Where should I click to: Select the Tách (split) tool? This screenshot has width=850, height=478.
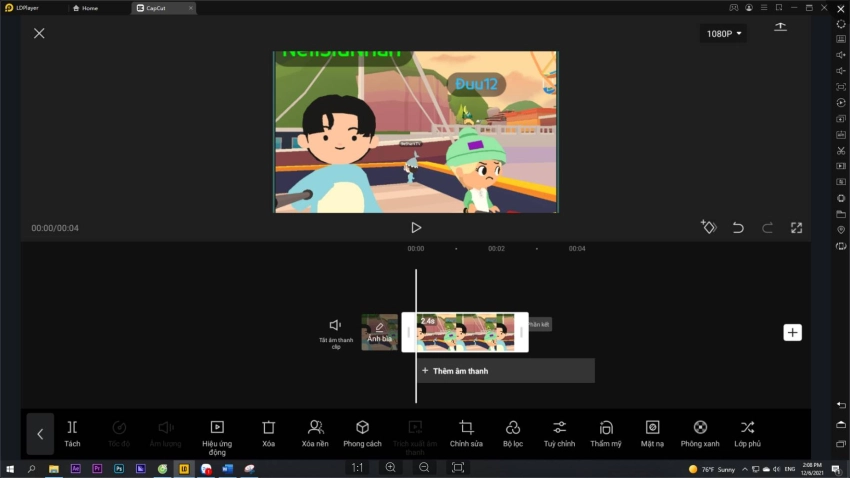tap(72, 433)
